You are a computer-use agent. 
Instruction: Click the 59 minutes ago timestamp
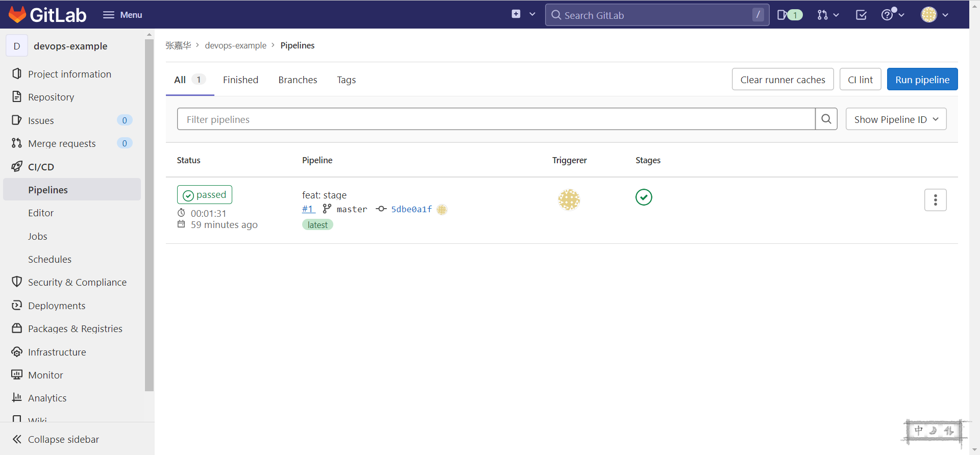224,224
